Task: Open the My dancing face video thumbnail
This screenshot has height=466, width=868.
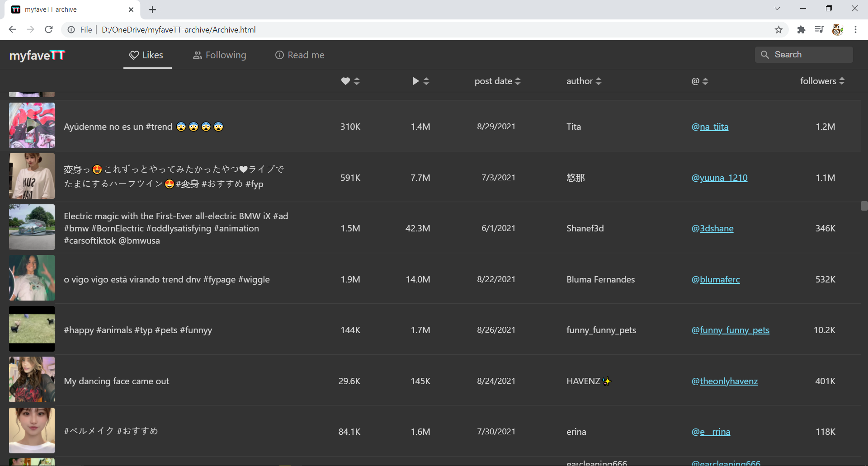Action: [32, 380]
